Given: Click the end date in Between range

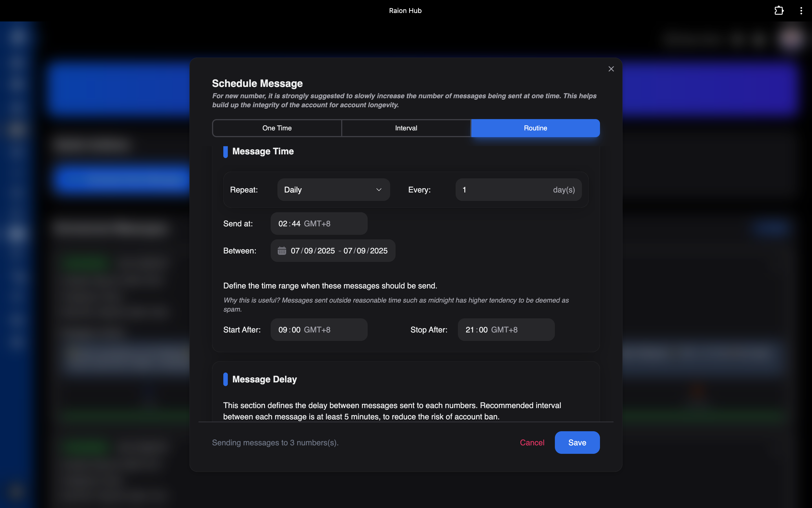Looking at the screenshot, I should coord(365,251).
